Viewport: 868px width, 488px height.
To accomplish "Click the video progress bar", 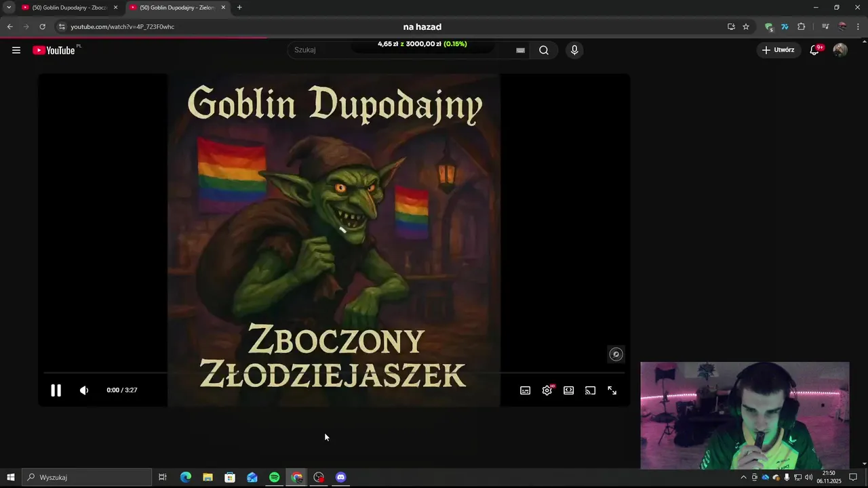I will (334, 373).
